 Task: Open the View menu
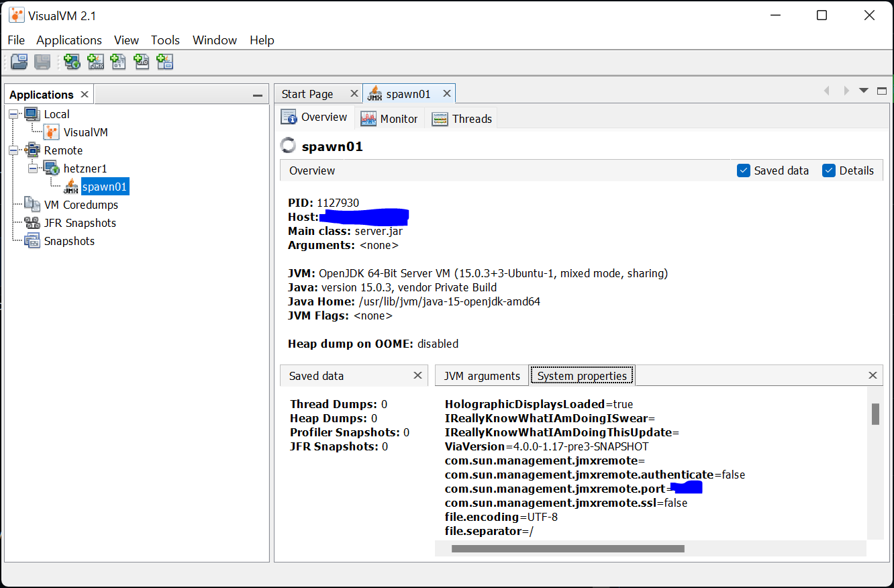126,40
